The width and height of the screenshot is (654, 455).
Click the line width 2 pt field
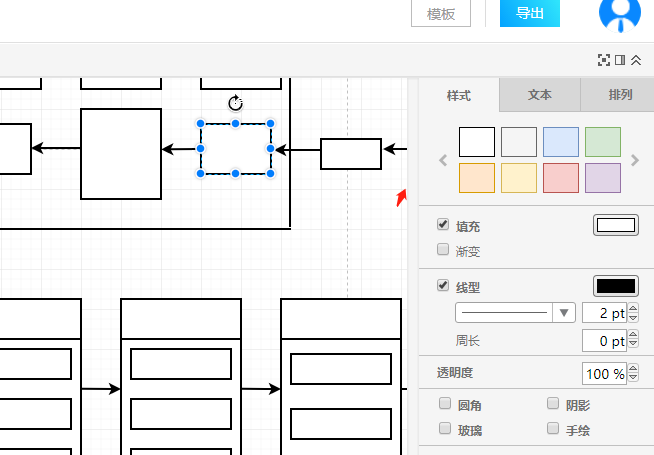click(x=604, y=313)
